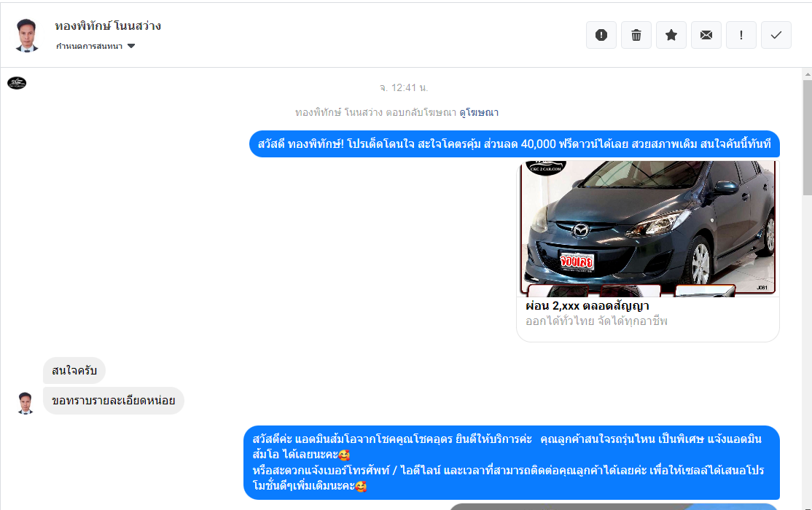Click the ดูโฆษณา link

coord(479,112)
